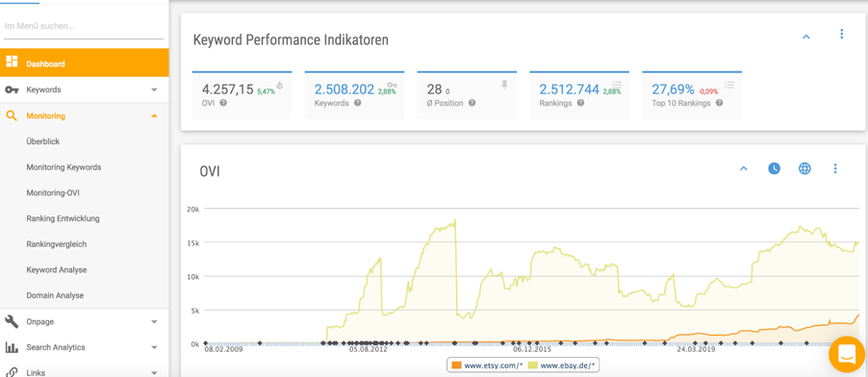Click the Keywords KPI help icon
The width and height of the screenshot is (868, 377).
(358, 103)
